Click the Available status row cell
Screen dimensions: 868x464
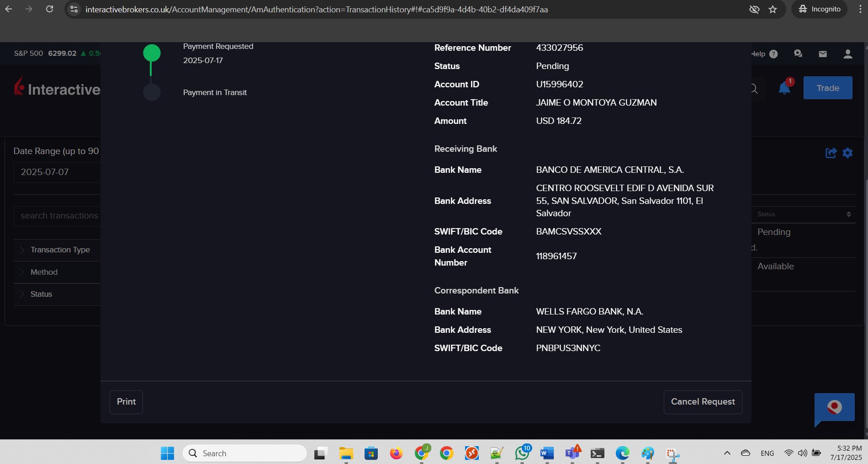click(x=776, y=266)
